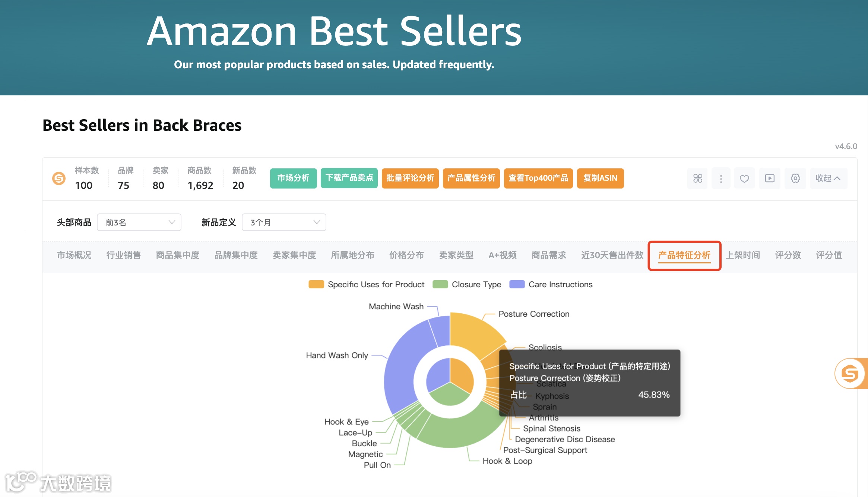Click the heart favorite icon
868x497 pixels.
tap(744, 178)
